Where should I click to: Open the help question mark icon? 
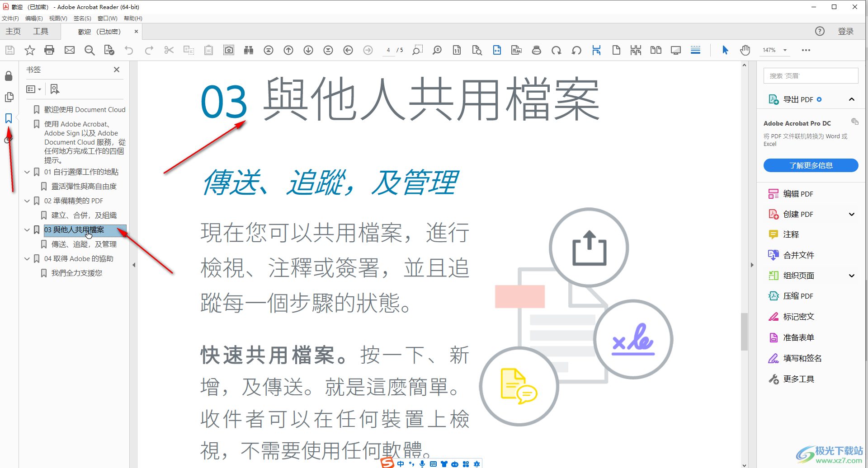[820, 31]
